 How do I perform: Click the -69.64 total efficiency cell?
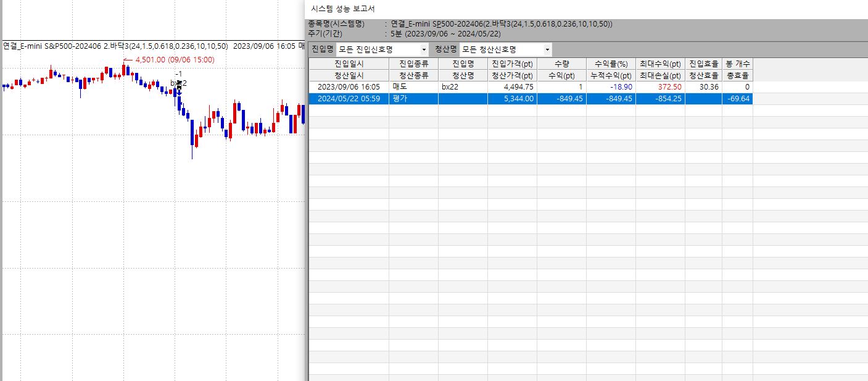click(738, 99)
